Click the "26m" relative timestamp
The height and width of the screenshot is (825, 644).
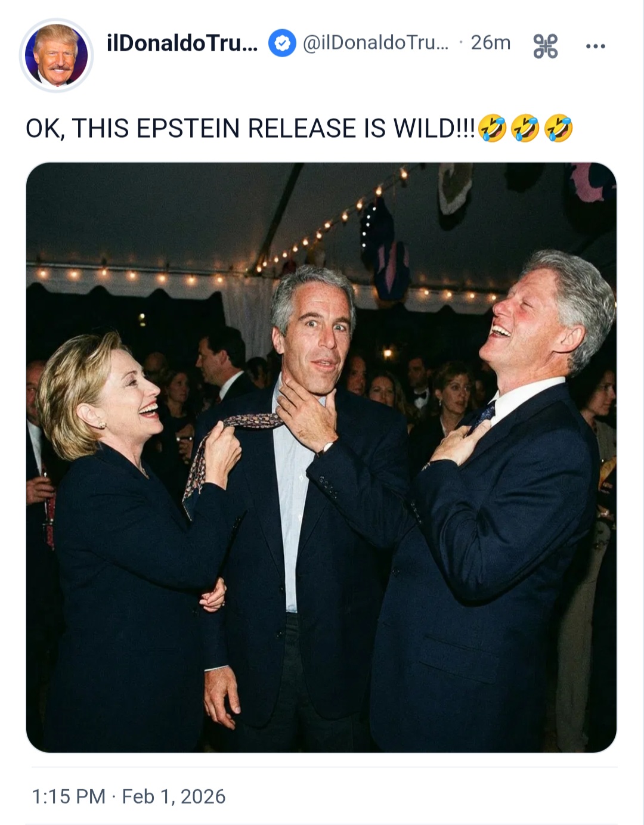pyautogui.click(x=490, y=43)
